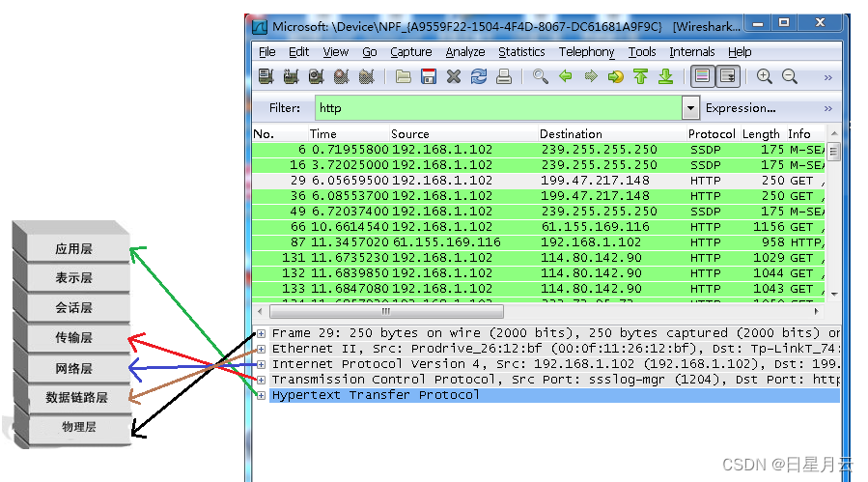Screen dimensions: 868x482
Task: Sort packets by Time column header
Action: click(349, 134)
